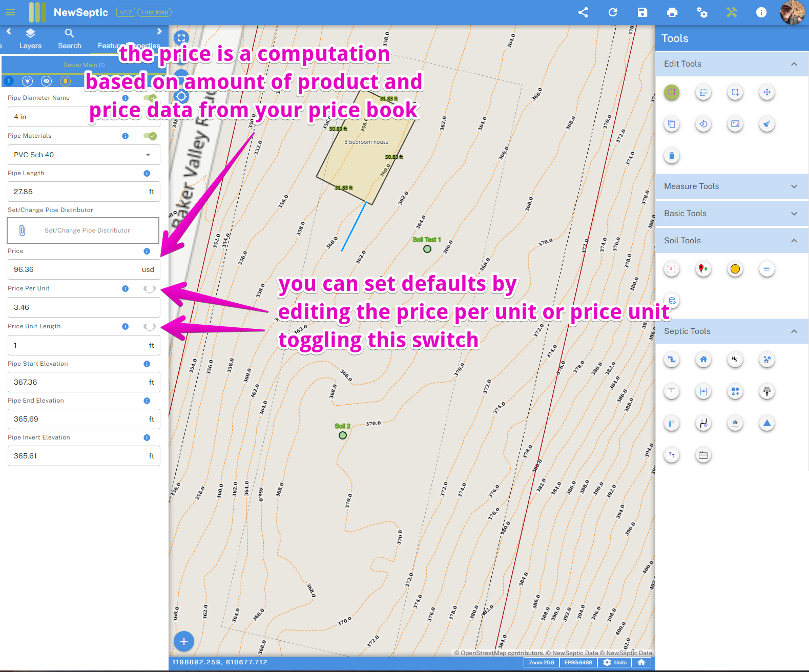Click the Pipe Start Elevation field
This screenshot has height=672, width=809.
(x=84, y=382)
